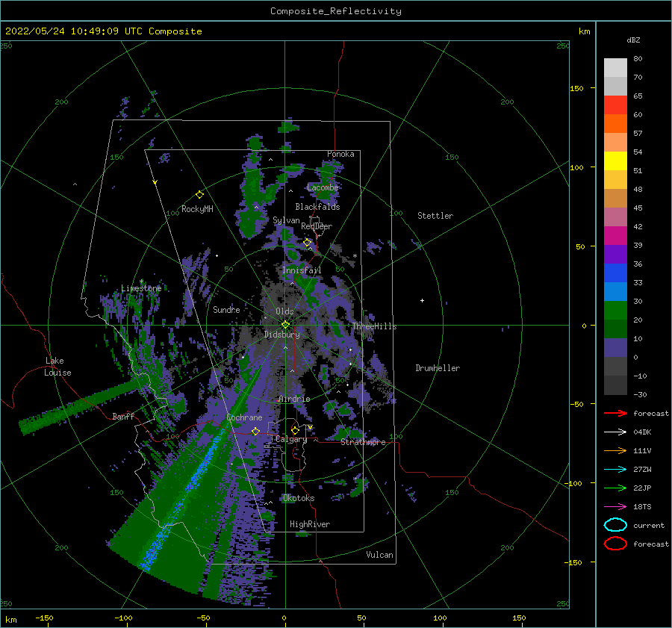
Task: Click the cyan current ellipse icon
Action: click(x=615, y=525)
